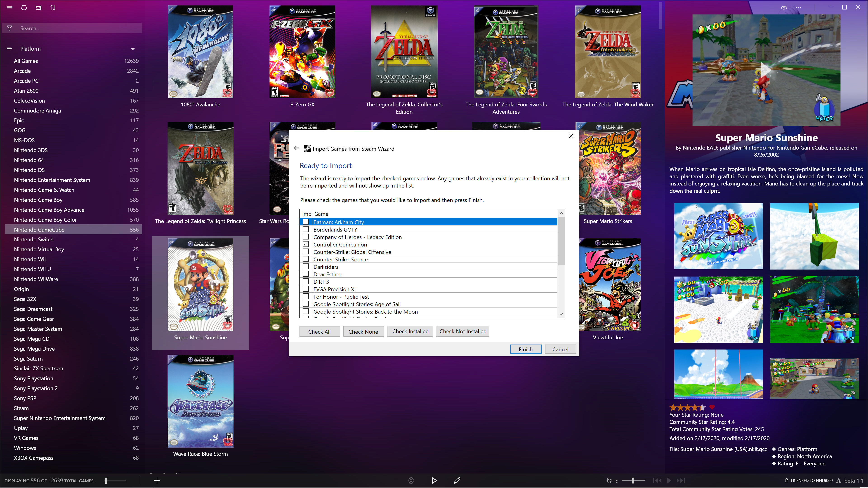
Task: Click the Check None button
Action: point(363,331)
